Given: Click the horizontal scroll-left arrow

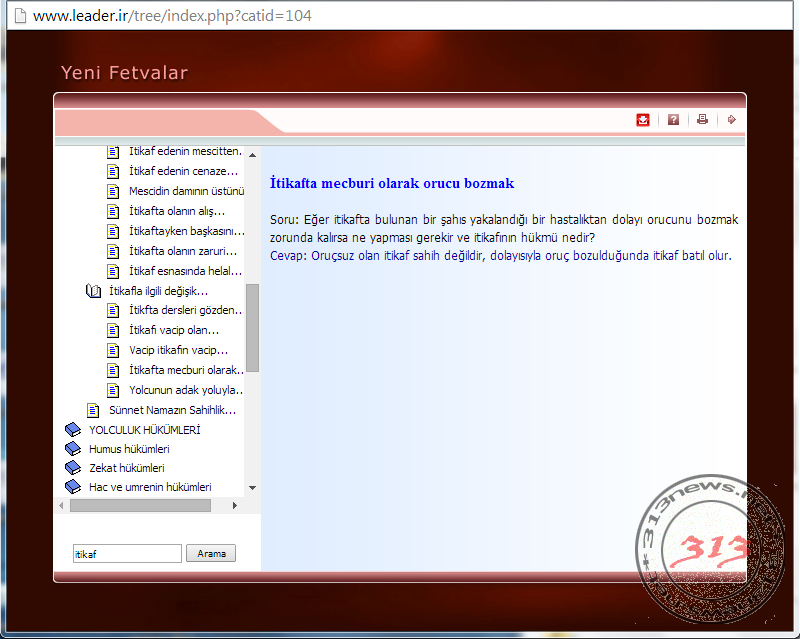Looking at the screenshot, I should click(x=62, y=505).
